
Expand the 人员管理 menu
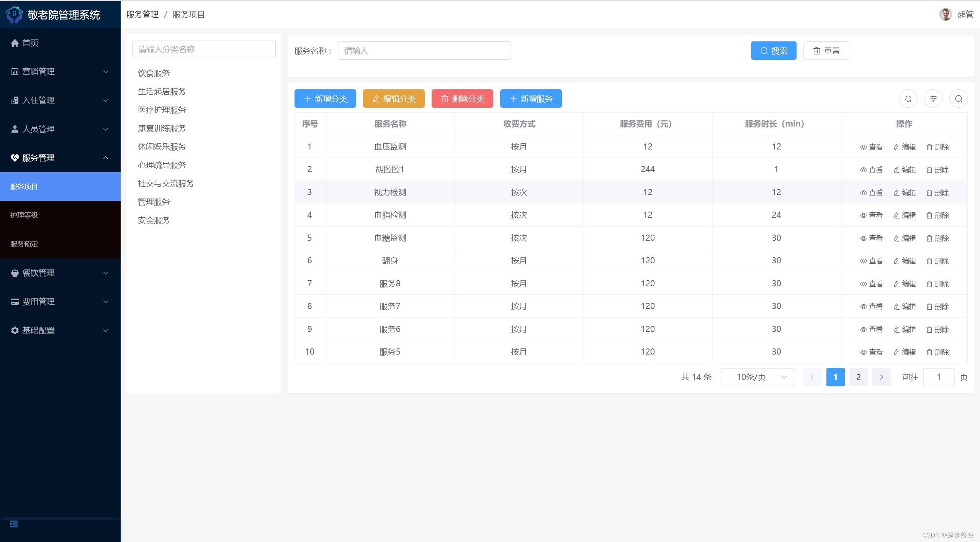[60, 129]
